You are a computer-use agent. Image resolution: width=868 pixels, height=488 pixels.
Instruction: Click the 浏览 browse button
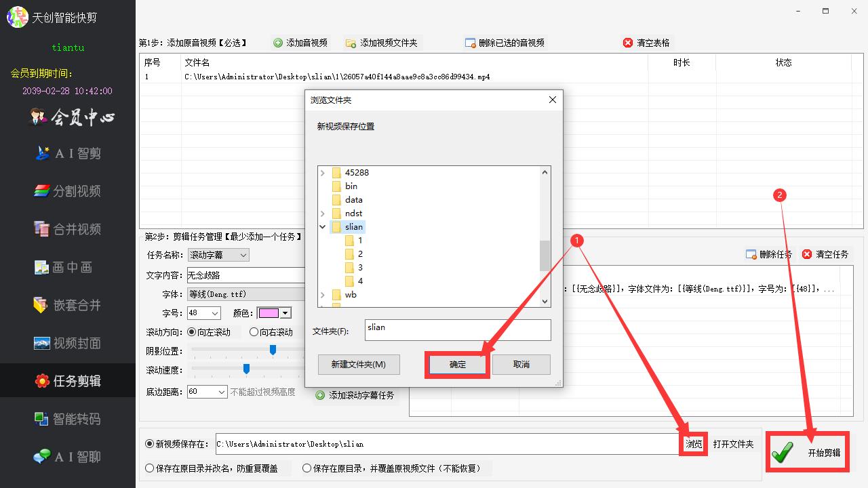[x=694, y=444]
